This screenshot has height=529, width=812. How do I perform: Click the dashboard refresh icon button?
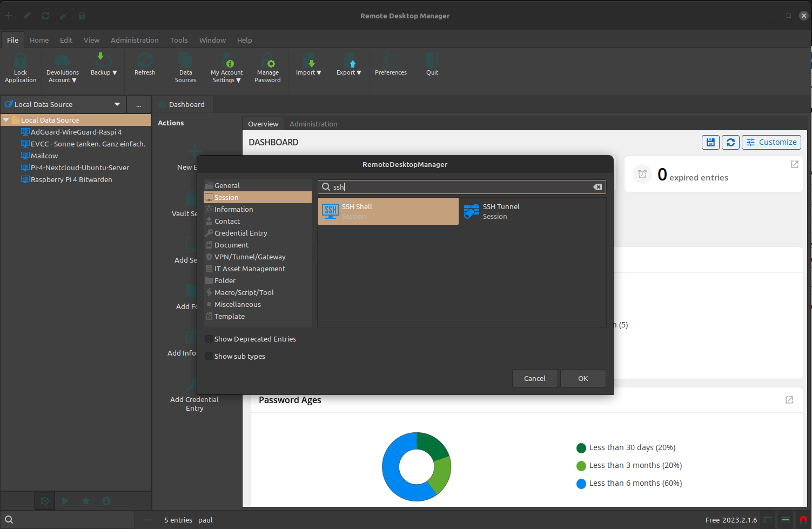click(730, 142)
